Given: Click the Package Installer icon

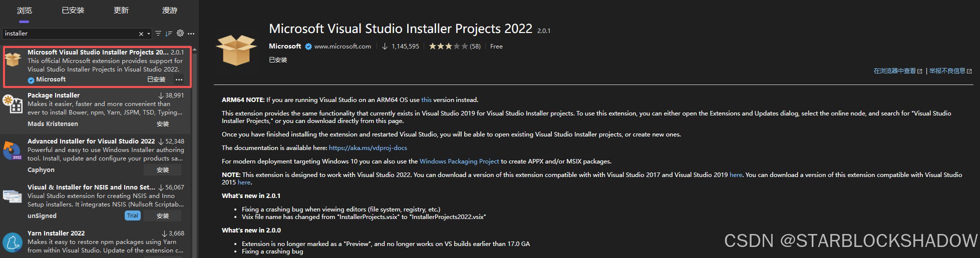Looking at the screenshot, I should click(x=13, y=103).
